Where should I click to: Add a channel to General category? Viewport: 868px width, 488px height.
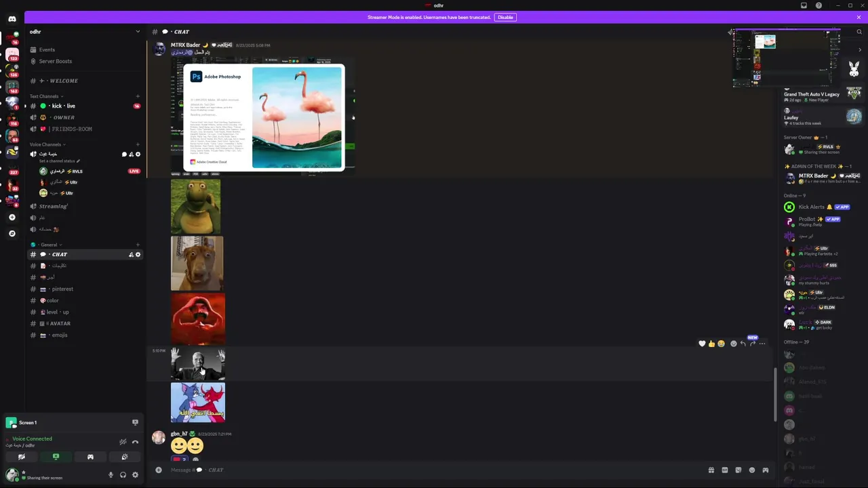tap(138, 245)
